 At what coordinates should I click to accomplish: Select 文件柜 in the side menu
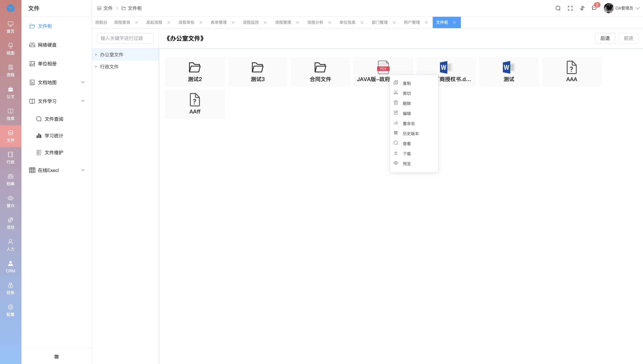click(x=57, y=26)
